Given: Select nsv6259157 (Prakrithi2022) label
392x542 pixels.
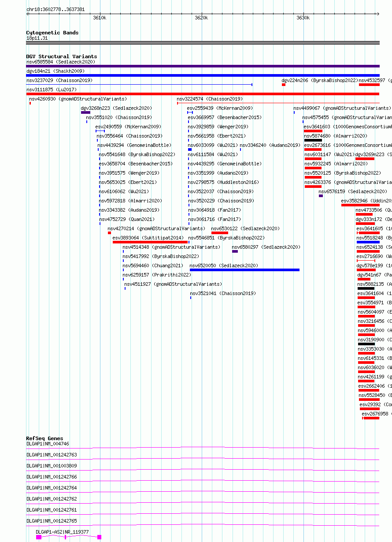Looking at the screenshot, I should tap(157, 275).
